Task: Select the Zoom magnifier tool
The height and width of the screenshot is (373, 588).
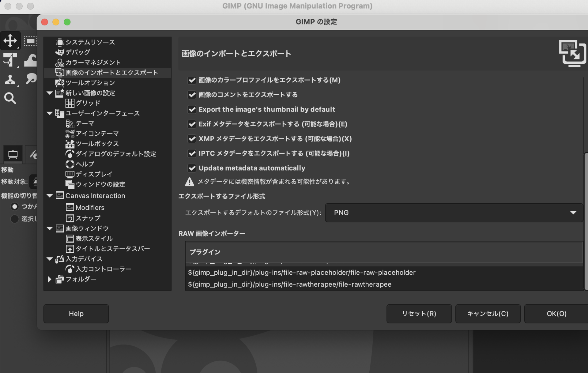Action: 10,98
